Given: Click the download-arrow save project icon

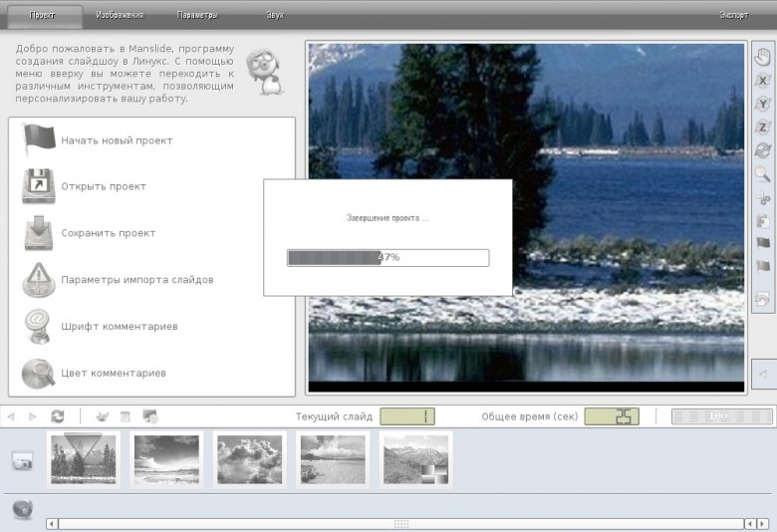Looking at the screenshot, I should 39,232.
